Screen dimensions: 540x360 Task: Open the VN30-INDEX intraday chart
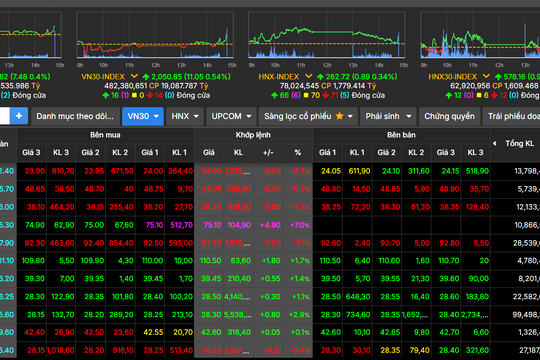pos(155,35)
